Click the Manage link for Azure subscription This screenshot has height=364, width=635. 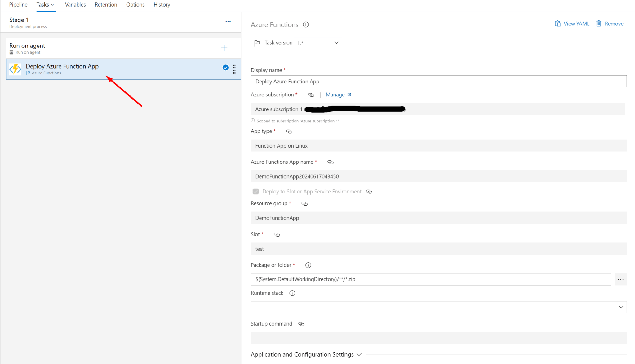(335, 95)
